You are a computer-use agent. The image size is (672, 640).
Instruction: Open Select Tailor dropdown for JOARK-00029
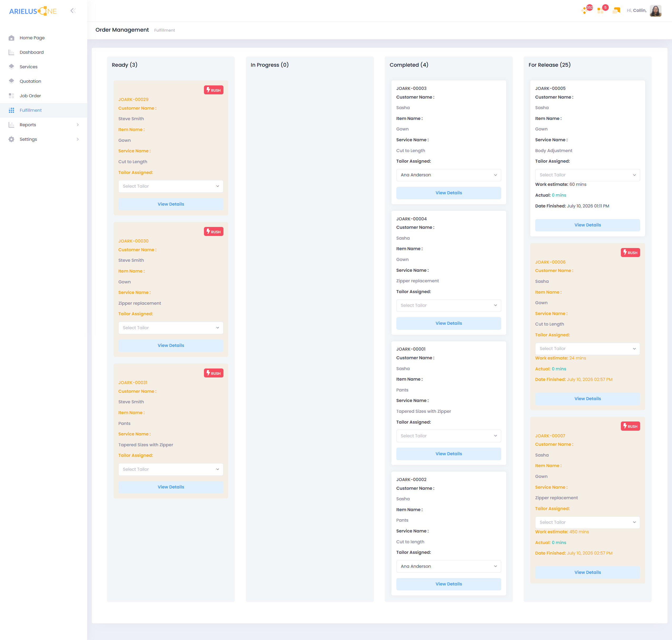[171, 186]
